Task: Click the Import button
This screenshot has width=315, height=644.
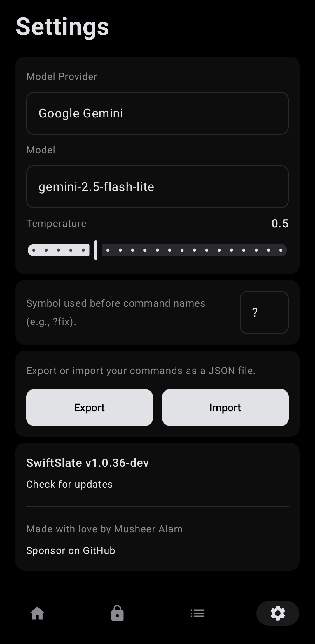Action: click(225, 407)
